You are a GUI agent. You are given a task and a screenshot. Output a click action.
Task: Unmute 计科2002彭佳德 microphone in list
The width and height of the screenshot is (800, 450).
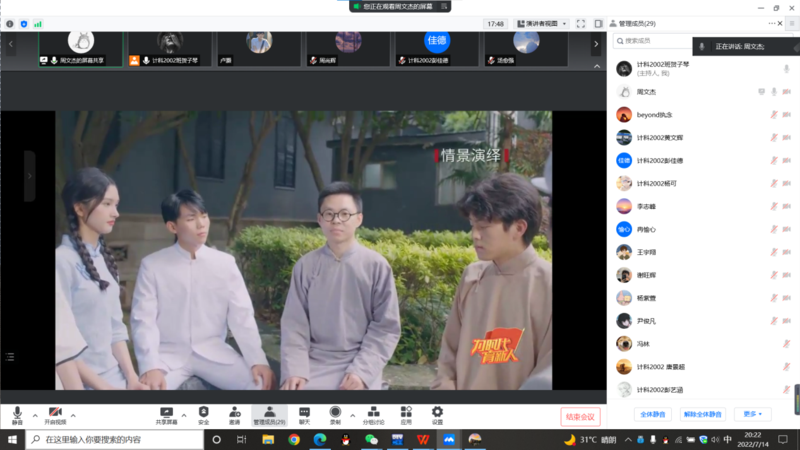774,161
